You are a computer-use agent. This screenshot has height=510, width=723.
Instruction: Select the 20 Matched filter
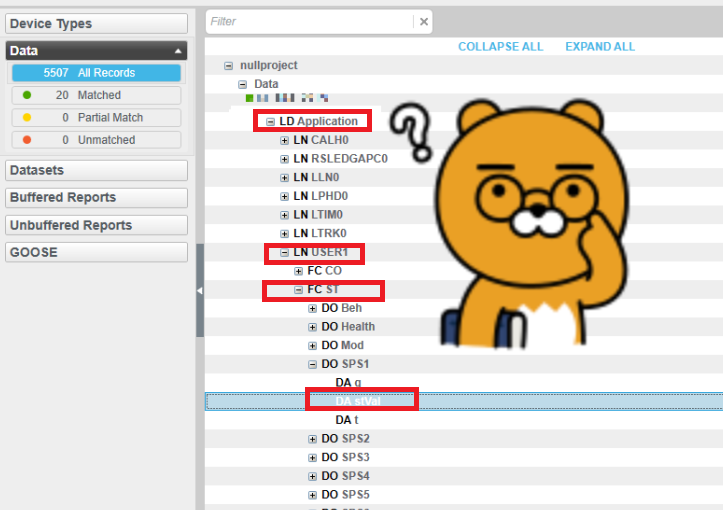coord(96,95)
